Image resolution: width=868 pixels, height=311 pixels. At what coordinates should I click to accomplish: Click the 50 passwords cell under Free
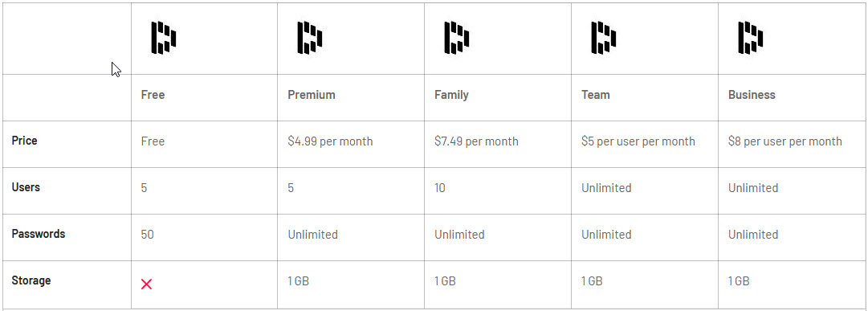[x=147, y=235]
